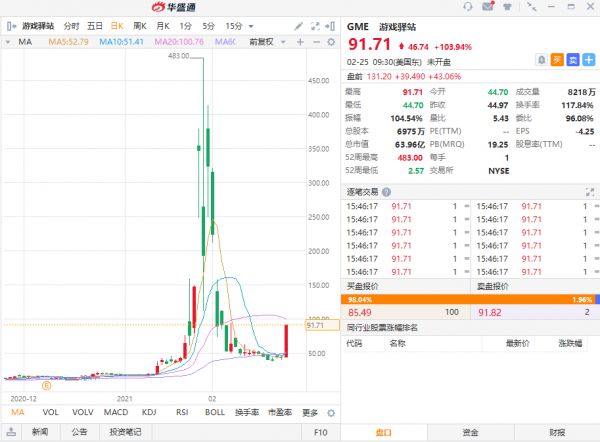The width and height of the screenshot is (600, 442).
Task: Expand 更多 indicators list
Action: coord(310,412)
